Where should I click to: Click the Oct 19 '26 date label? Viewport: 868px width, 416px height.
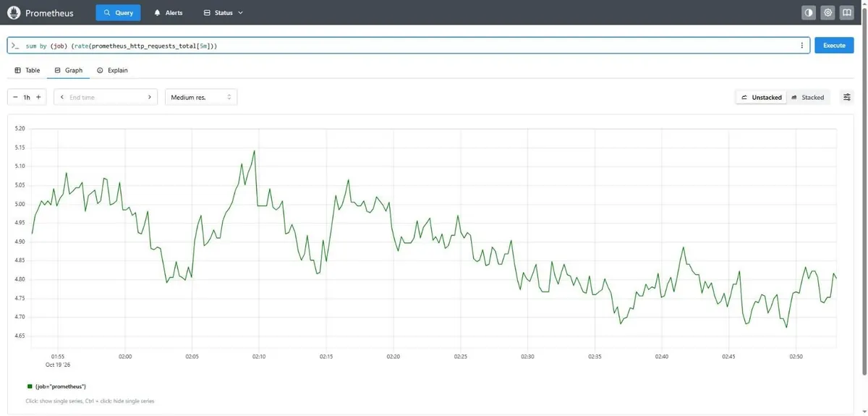point(58,365)
